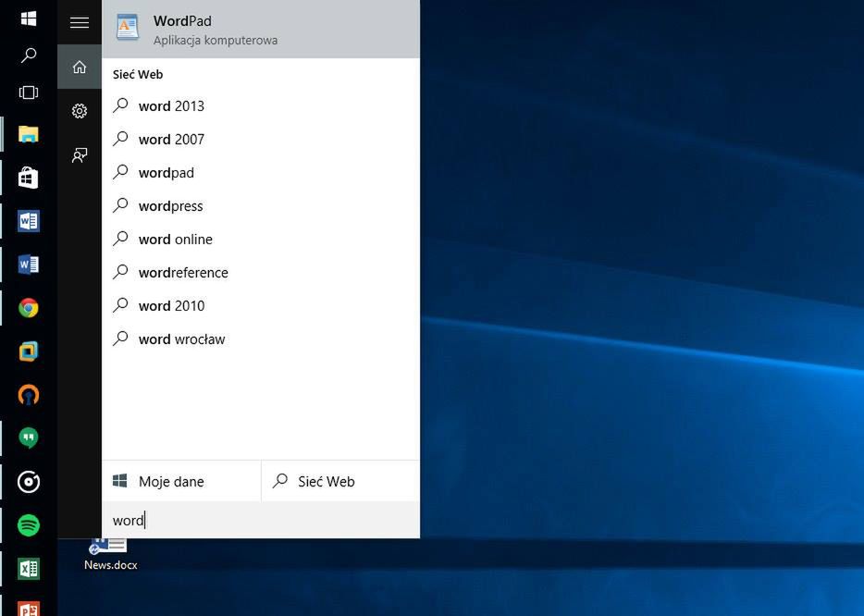Viewport: 864px width, 616px height.
Task: Open the WordPad desktop app result
Action: tap(261, 29)
